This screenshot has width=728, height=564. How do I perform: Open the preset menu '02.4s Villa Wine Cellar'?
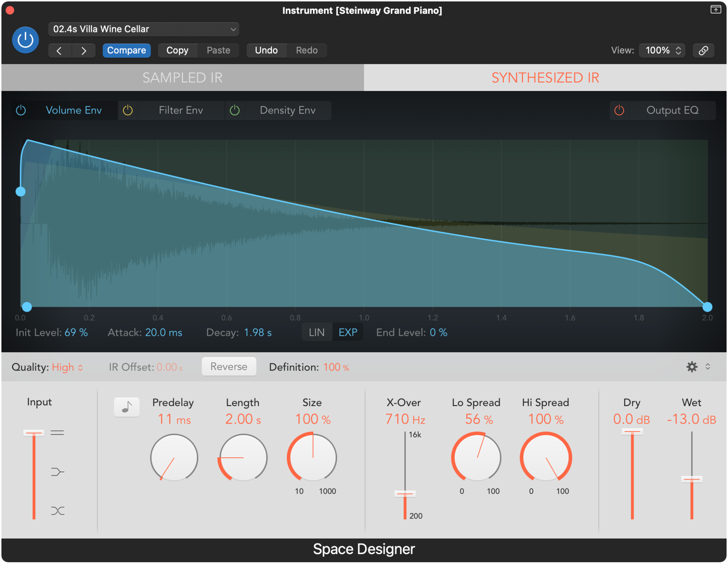[x=143, y=29]
